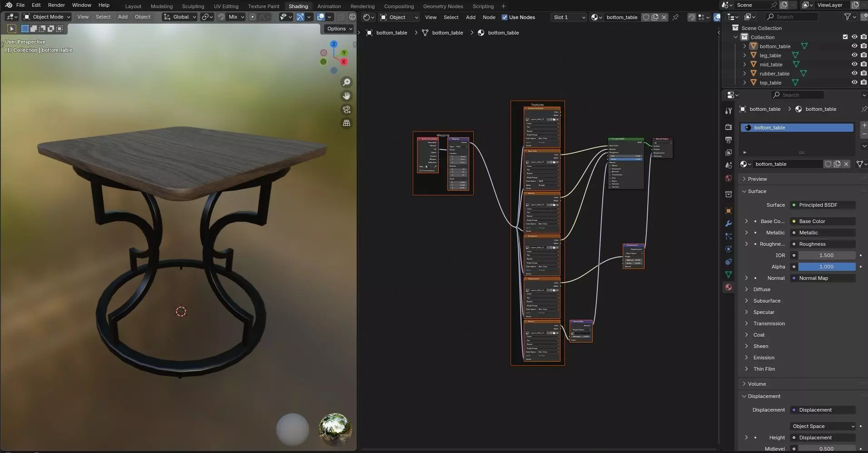The width and height of the screenshot is (868, 453).
Task: Click the Base Color linked input button
Action: (823, 221)
